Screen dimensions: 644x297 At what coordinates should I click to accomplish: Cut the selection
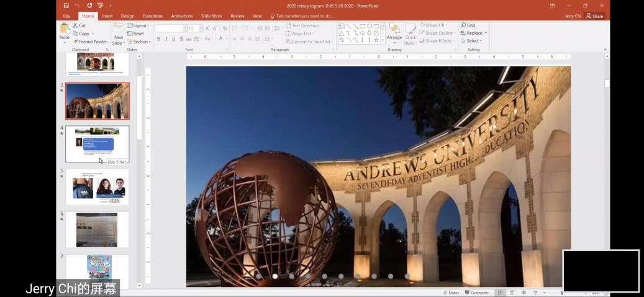79,25
